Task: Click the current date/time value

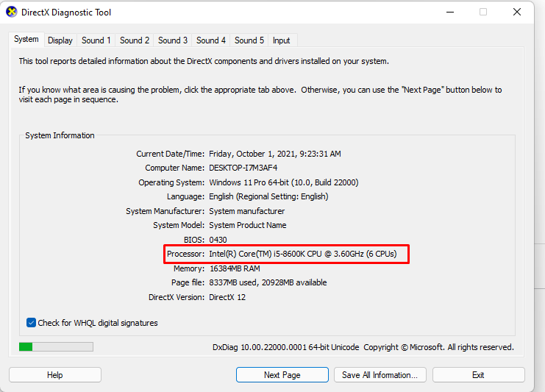Action: tap(275, 154)
